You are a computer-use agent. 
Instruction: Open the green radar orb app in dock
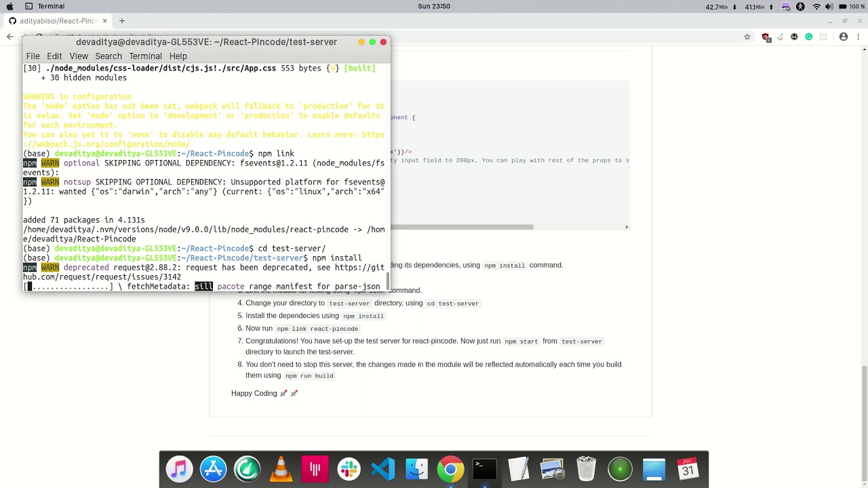pyautogui.click(x=620, y=469)
